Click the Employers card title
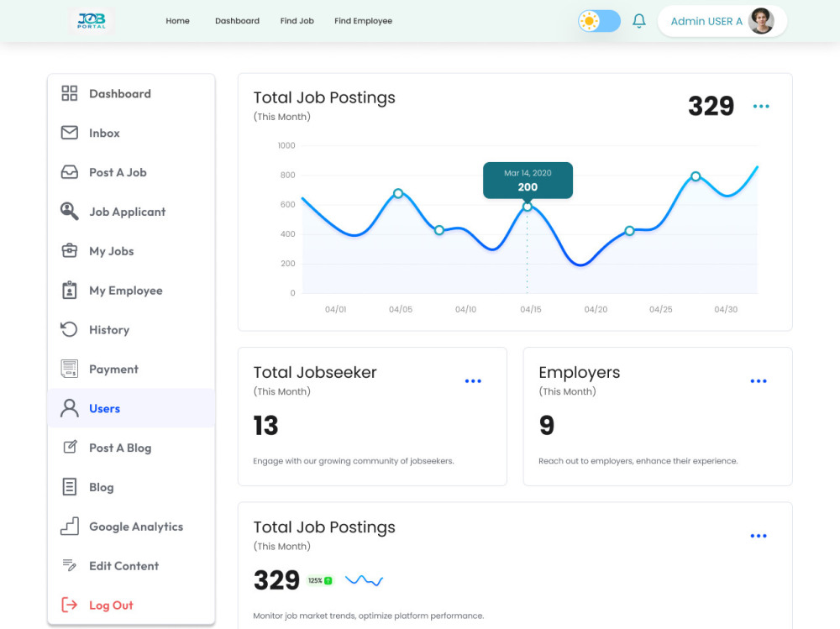The height and width of the screenshot is (629, 840). tap(579, 372)
